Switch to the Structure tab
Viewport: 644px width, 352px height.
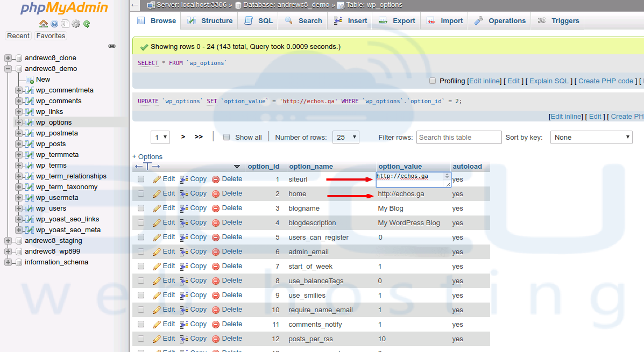point(209,20)
